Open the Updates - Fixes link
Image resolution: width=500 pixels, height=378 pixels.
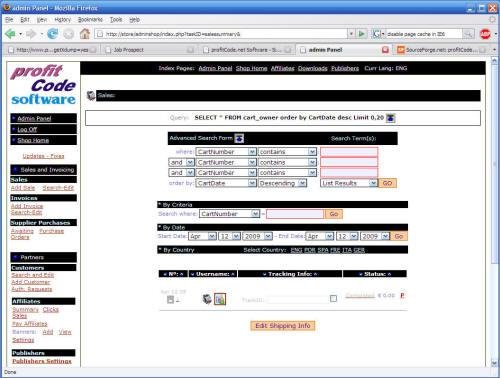tap(43, 156)
